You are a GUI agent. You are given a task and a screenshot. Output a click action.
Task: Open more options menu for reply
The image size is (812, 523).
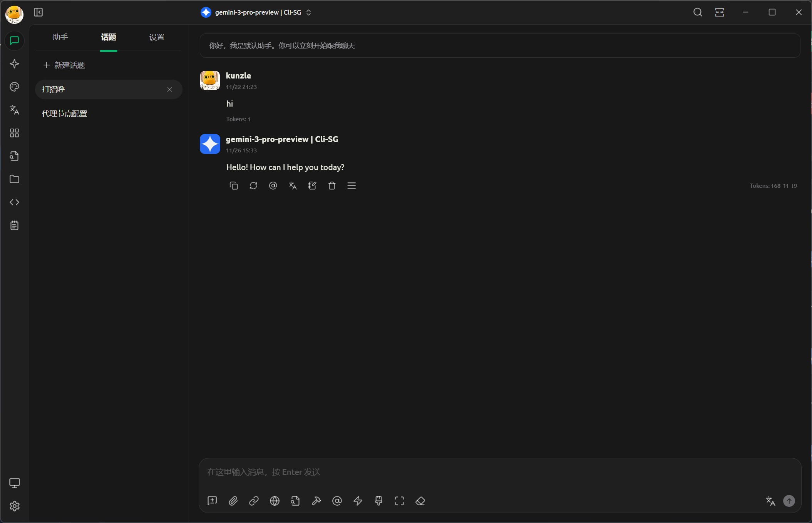pos(352,185)
